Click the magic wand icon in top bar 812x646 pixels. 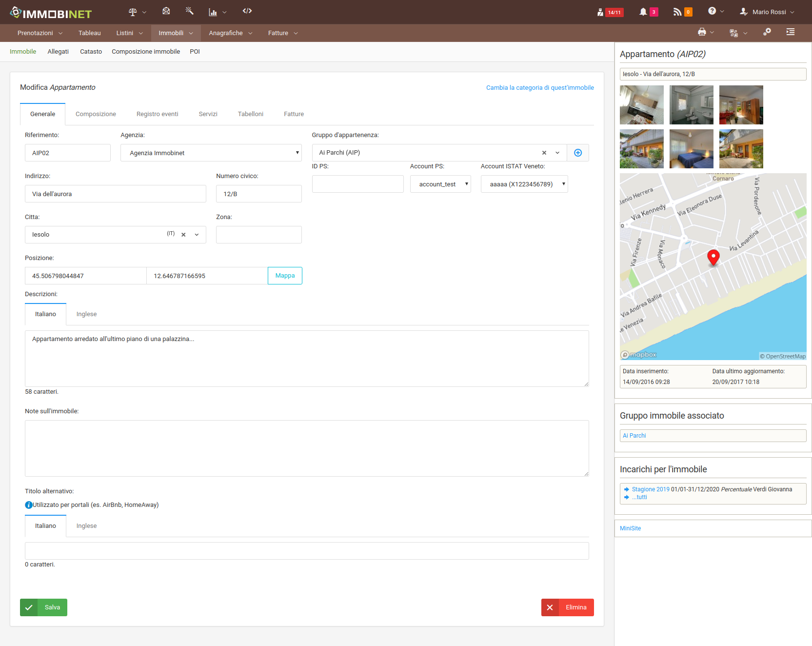[x=190, y=11]
